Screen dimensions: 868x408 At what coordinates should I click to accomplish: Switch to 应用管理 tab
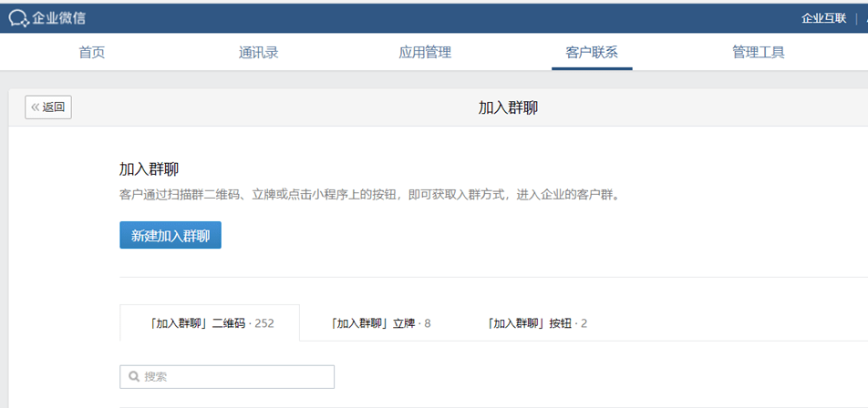click(425, 53)
